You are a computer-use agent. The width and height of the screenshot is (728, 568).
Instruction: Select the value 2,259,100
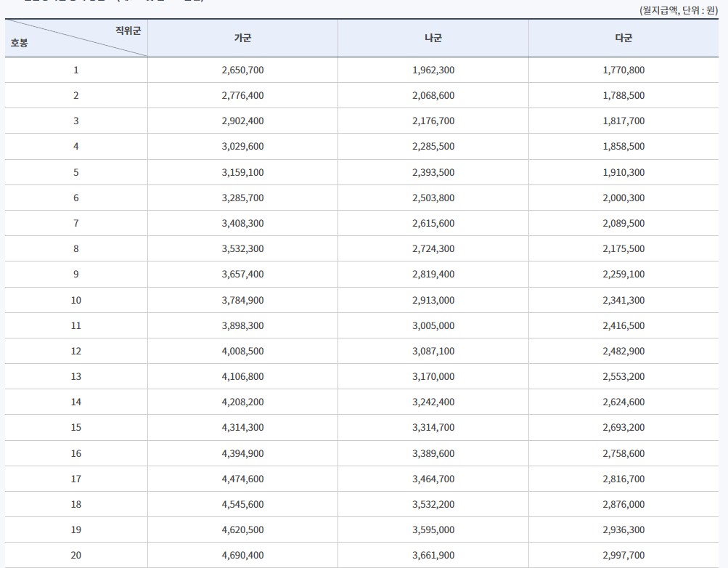coord(623,274)
